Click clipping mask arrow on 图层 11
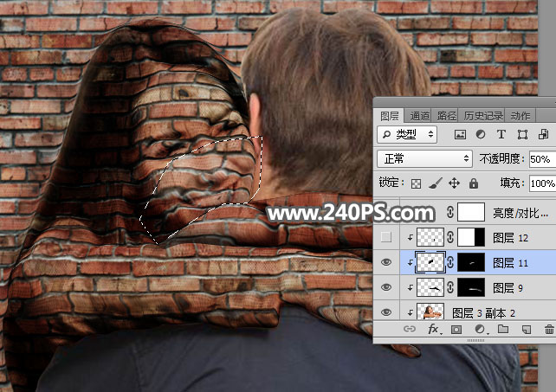This screenshot has width=556, height=392. tap(410, 263)
